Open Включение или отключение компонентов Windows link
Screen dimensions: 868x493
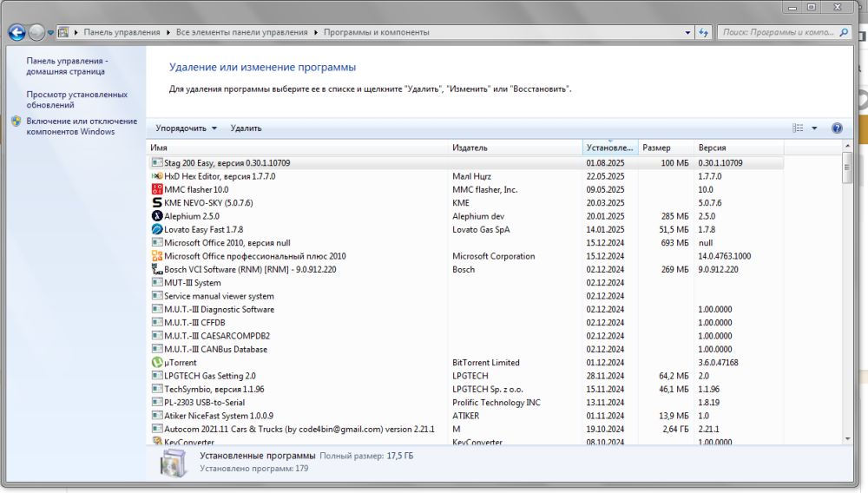click(82, 126)
